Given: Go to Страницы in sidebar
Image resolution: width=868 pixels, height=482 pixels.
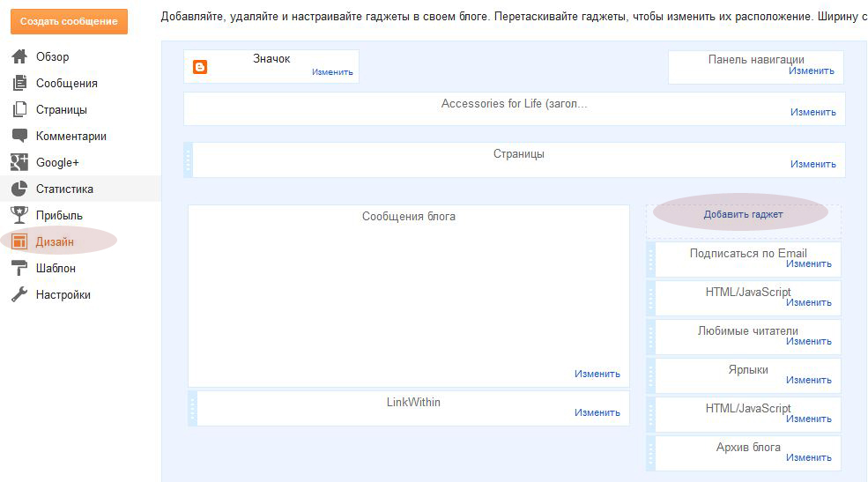Looking at the screenshot, I should pos(62,109).
